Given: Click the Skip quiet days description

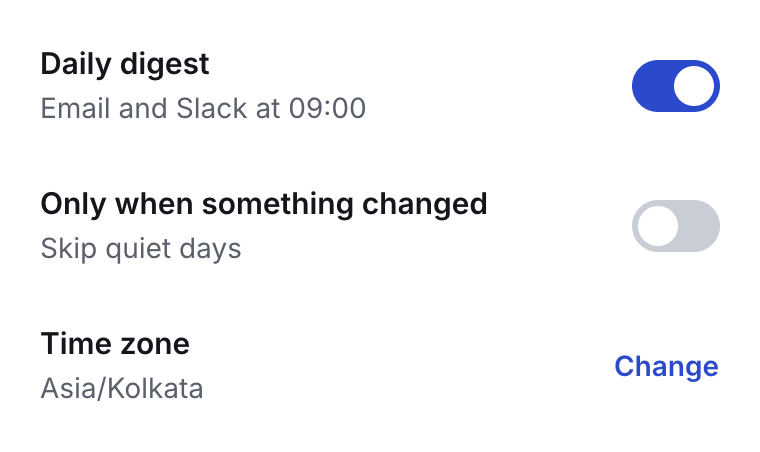Looking at the screenshot, I should point(141,249).
